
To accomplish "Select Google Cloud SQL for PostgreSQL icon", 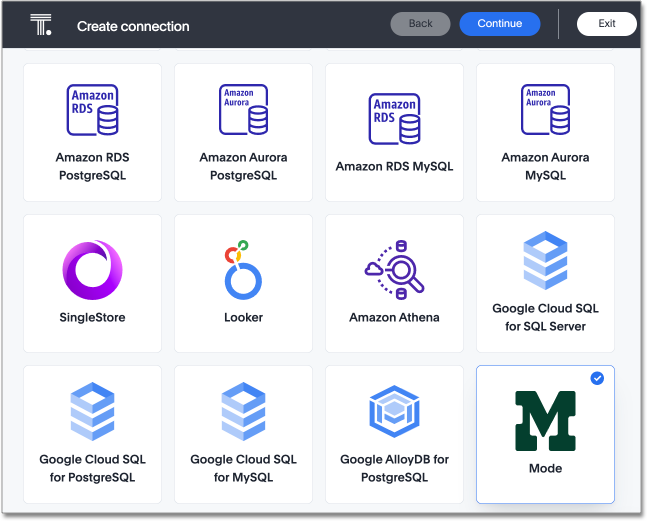I will (92, 412).
